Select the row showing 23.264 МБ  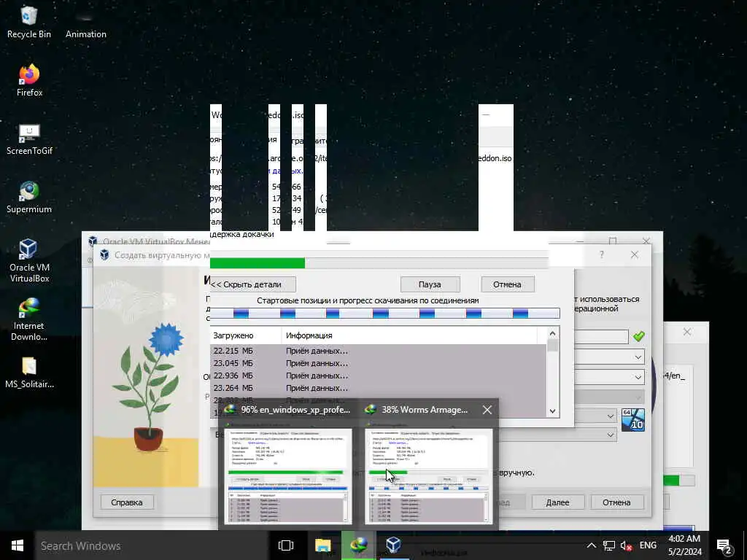point(379,388)
